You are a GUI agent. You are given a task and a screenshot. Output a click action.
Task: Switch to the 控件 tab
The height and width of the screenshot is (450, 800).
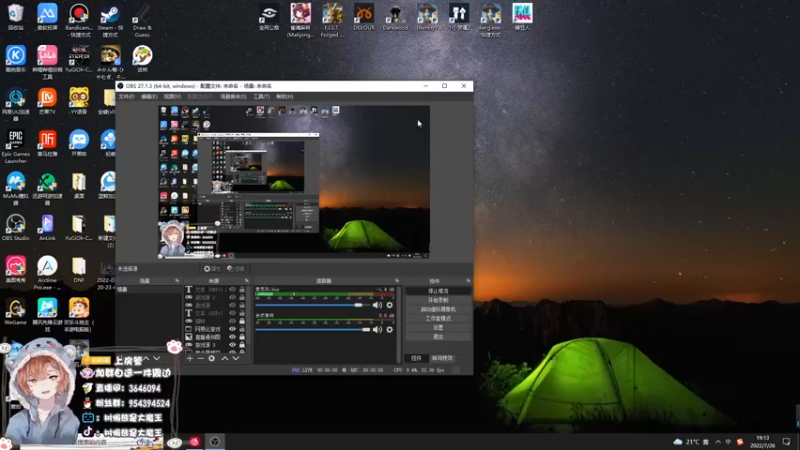pos(416,358)
